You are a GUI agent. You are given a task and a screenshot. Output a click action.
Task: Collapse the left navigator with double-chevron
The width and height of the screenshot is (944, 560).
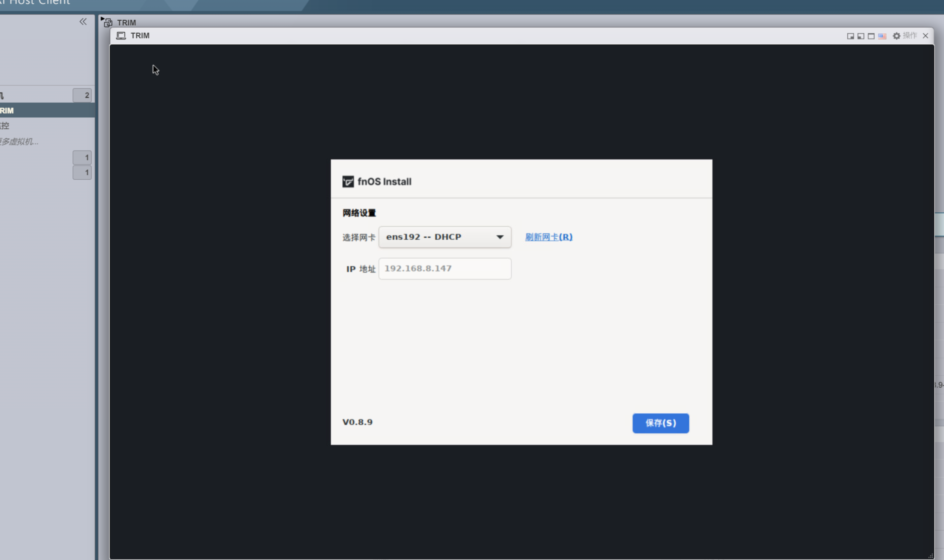pos(83,21)
